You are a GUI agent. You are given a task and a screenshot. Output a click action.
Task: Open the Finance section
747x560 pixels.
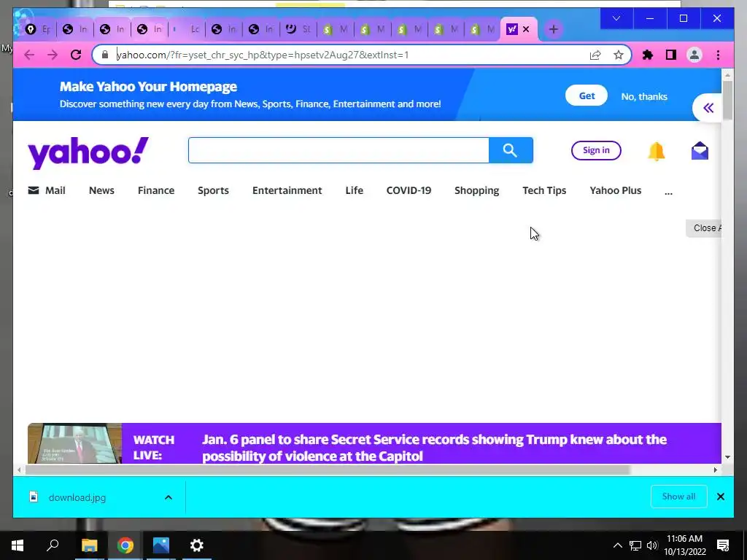tap(156, 190)
